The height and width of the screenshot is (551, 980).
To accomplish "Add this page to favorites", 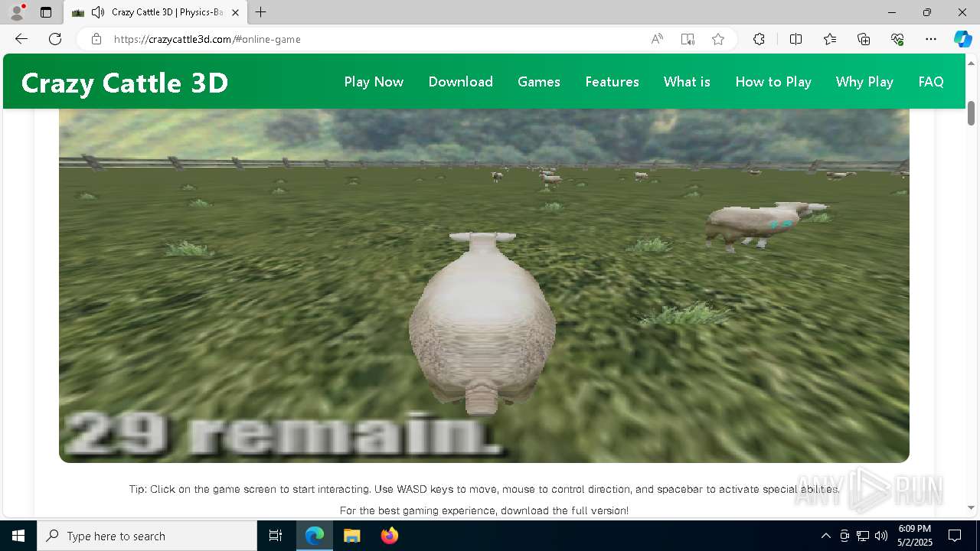I will 718,39.
